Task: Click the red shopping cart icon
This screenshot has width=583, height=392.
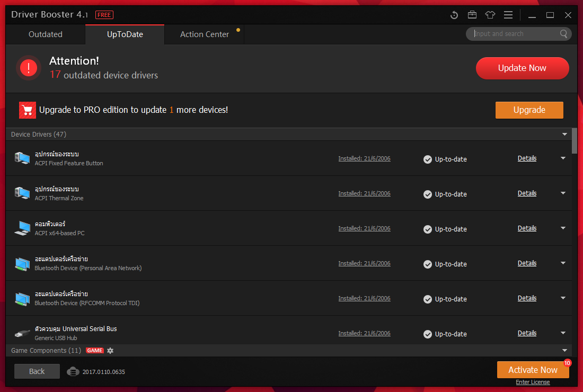Action: (x=28, y=110)
